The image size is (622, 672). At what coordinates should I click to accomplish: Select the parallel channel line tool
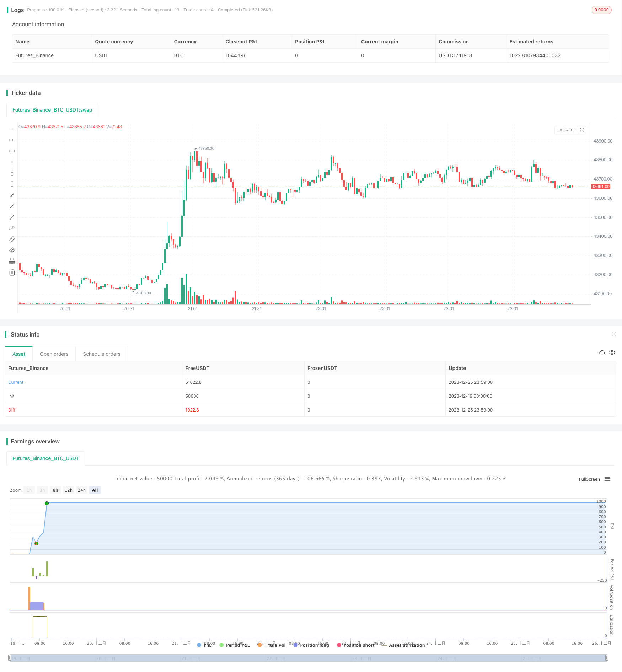12,239
